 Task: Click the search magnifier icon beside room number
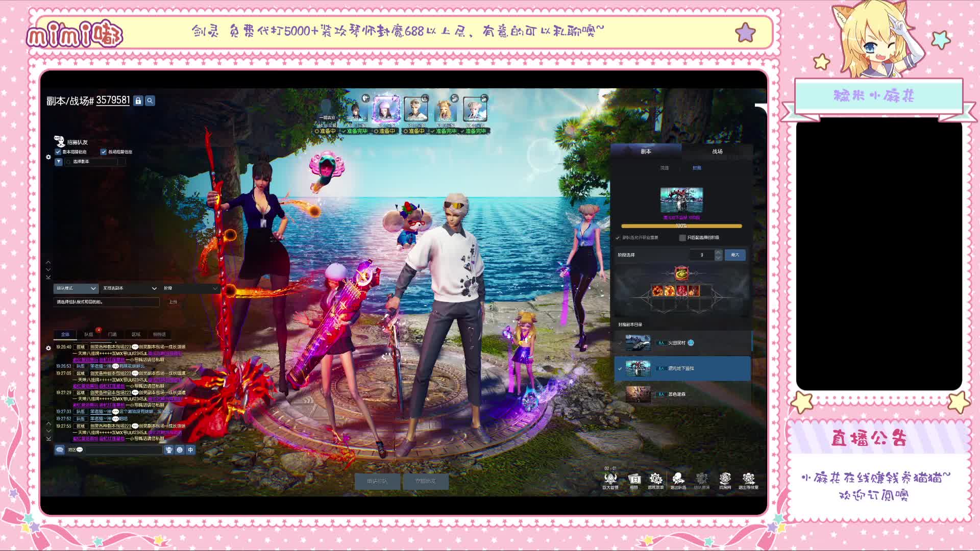click(150, 101)
